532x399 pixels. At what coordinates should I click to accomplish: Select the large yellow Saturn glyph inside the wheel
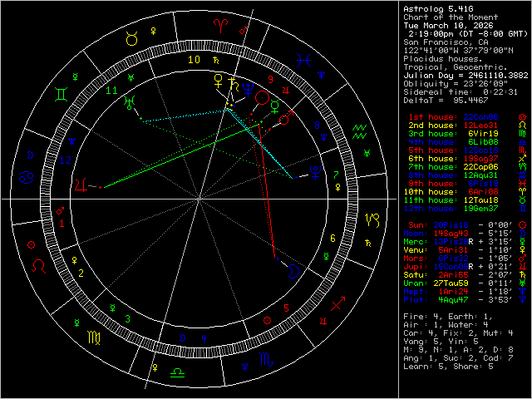pos(234,85)
